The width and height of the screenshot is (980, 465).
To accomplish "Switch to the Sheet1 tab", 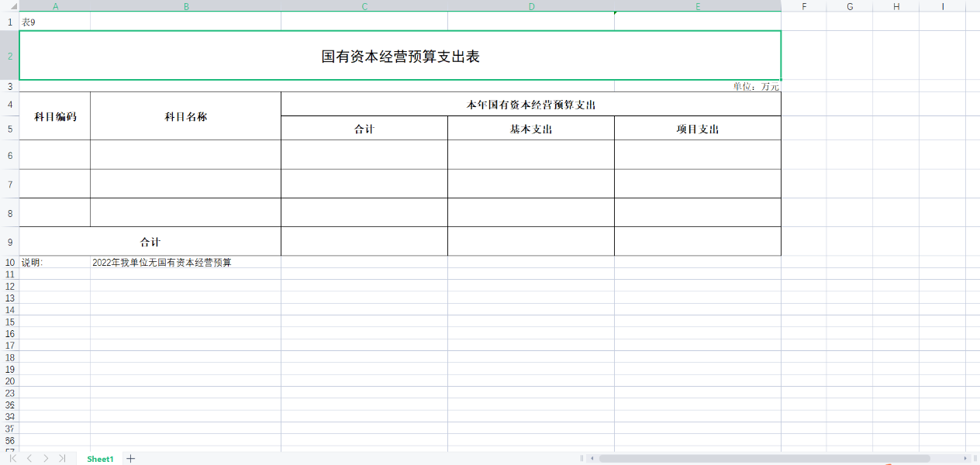I will pyautogui.click(x=100, y=459).
